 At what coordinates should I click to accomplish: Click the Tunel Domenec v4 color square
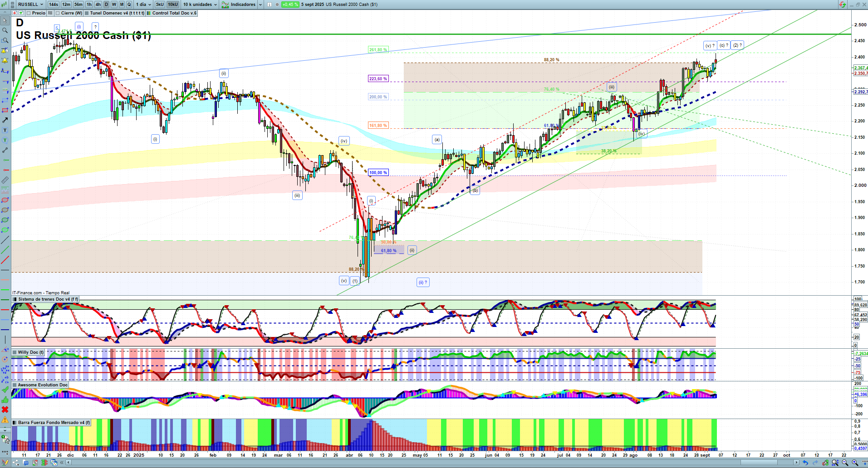pos(87,13)
